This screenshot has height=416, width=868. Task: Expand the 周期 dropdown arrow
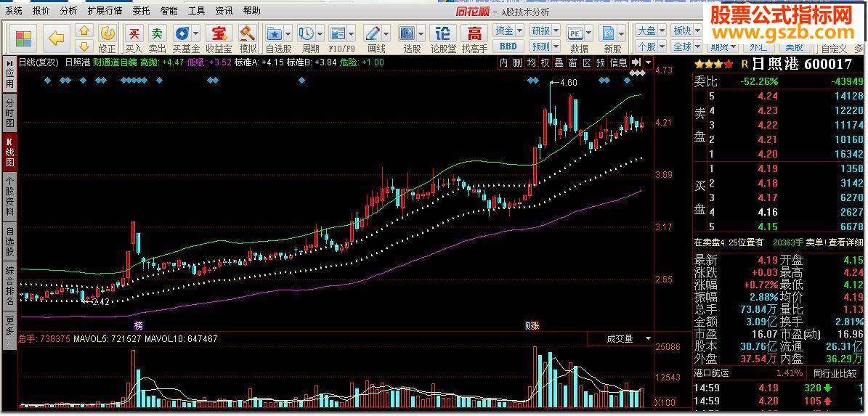tap(320, 33)
